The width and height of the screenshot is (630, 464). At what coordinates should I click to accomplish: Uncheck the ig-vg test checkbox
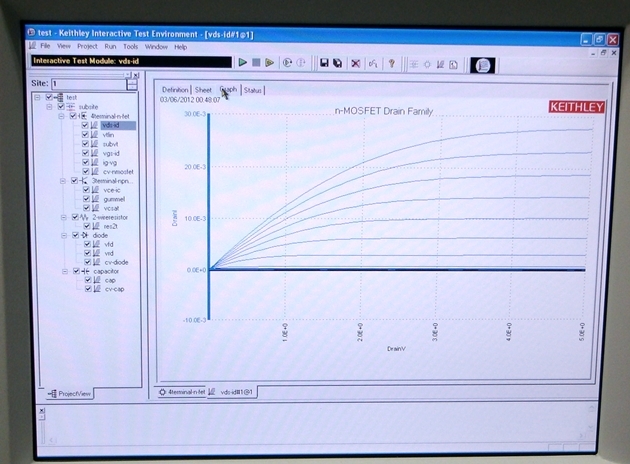tap(85, 162)
